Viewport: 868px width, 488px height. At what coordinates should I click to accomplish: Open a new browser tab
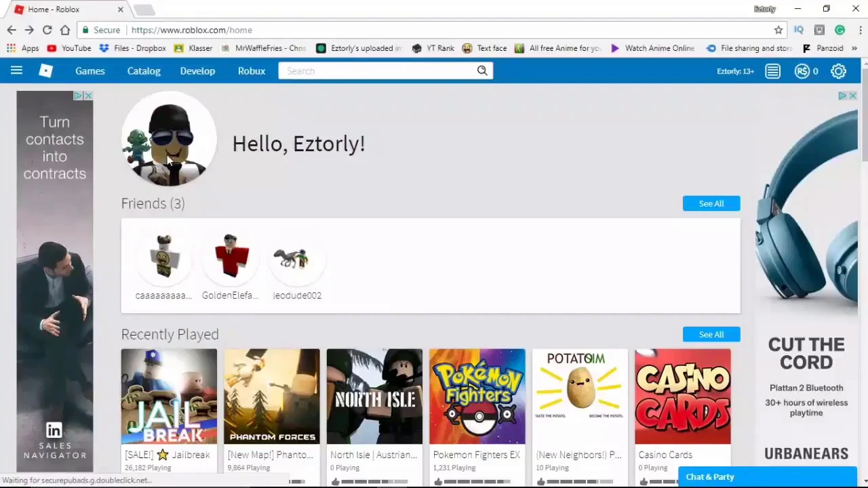pos(144,9)
